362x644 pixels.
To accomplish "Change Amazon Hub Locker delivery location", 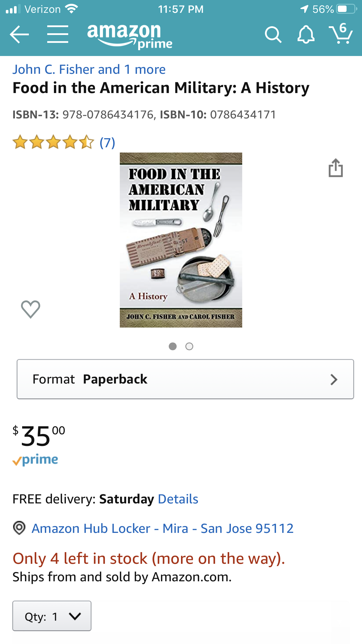I will click(163, 528).
